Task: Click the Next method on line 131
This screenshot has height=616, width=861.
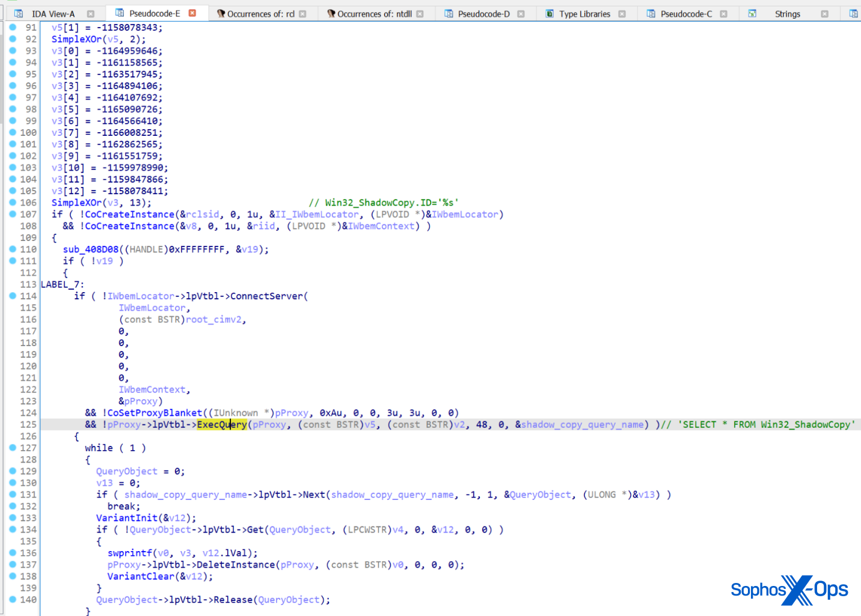Action: pyautogui.click(x=314, y=495)
